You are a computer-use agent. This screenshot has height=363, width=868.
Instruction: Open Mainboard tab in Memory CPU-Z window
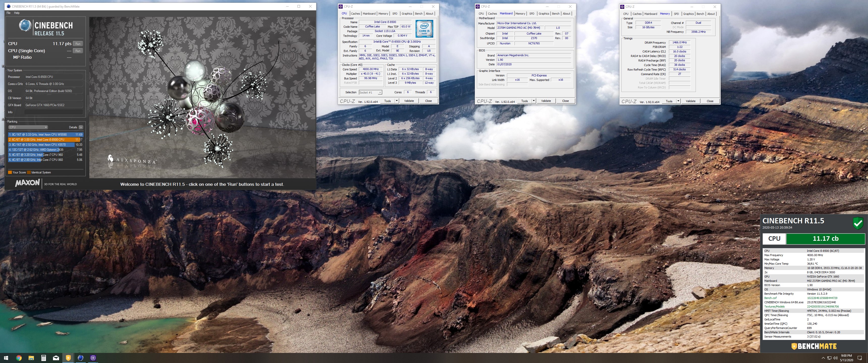651,14
